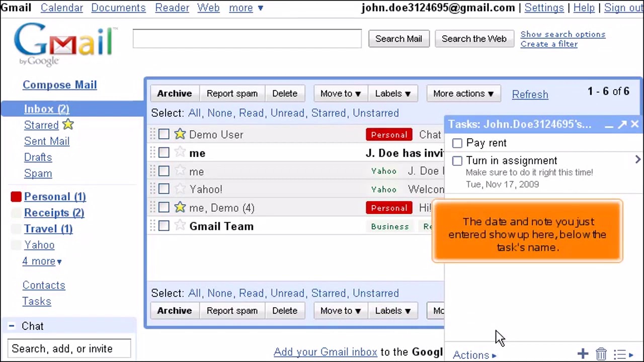Tick the Gmail Team email checkbox
The width and height of the screenshot is (644, 362).
[x=164, y=226]
